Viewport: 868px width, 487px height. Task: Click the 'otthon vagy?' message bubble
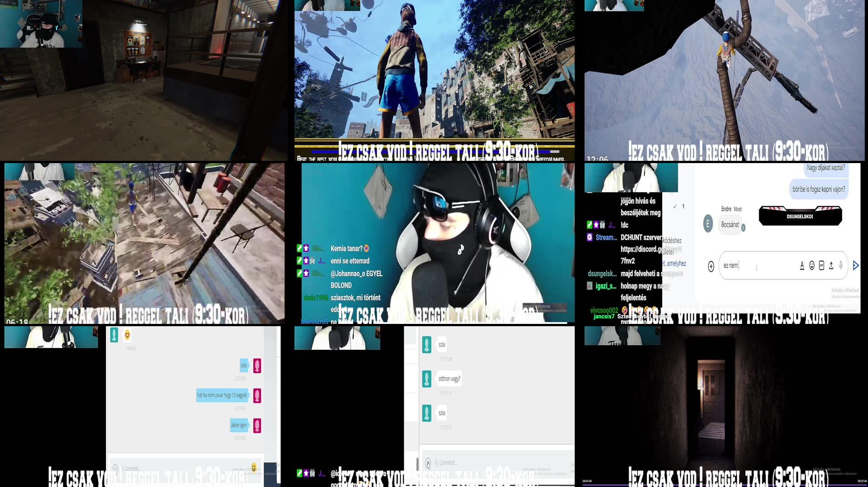point(449,379)
